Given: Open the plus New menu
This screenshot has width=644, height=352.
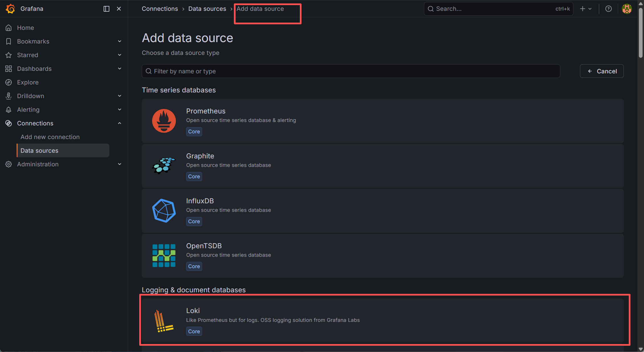Looking at the screenshot, I should [586, 9].
